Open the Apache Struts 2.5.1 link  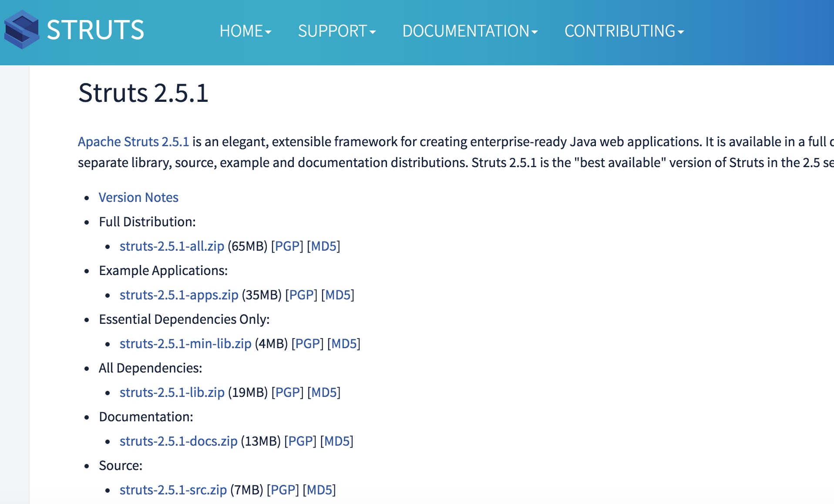click(x=133, y=141)
